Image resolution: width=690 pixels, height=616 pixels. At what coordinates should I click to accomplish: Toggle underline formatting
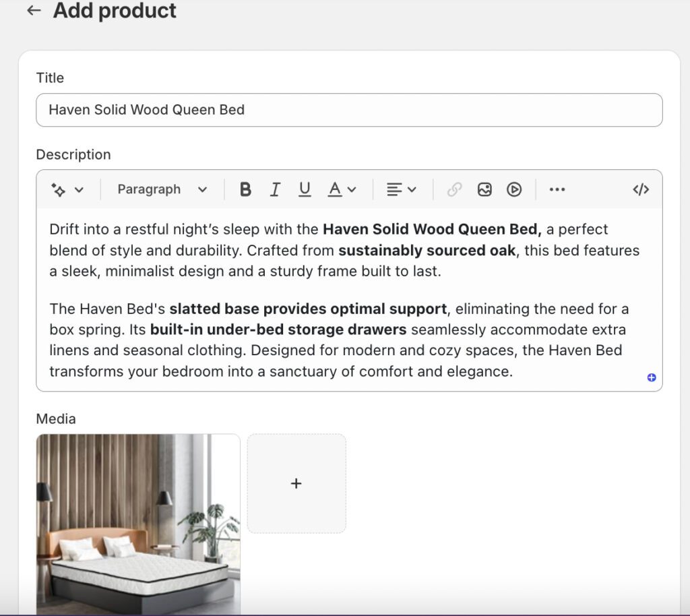coord(305,190)
